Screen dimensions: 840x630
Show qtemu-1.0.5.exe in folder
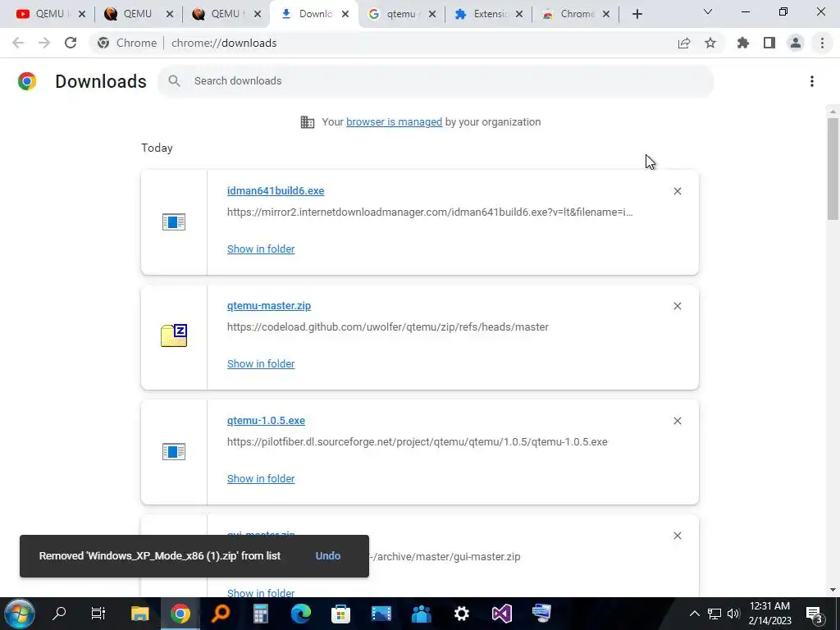[261, 478]
